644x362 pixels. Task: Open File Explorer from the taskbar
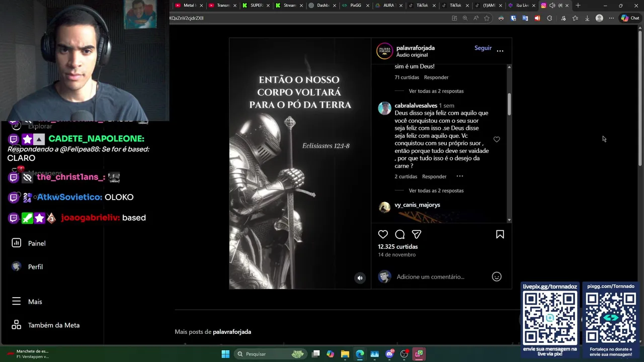tap(345, 354)
